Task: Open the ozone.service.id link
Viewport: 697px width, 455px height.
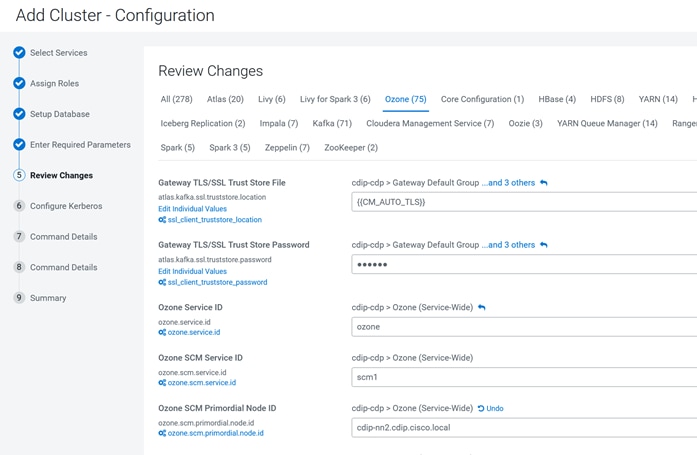Action: click(x=194, y=332)
